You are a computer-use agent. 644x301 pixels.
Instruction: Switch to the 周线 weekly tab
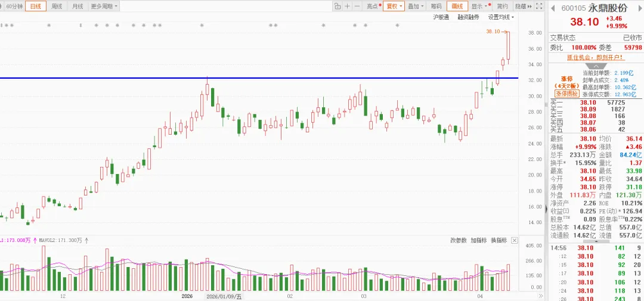pyautogui.click(x=57, y=6)
